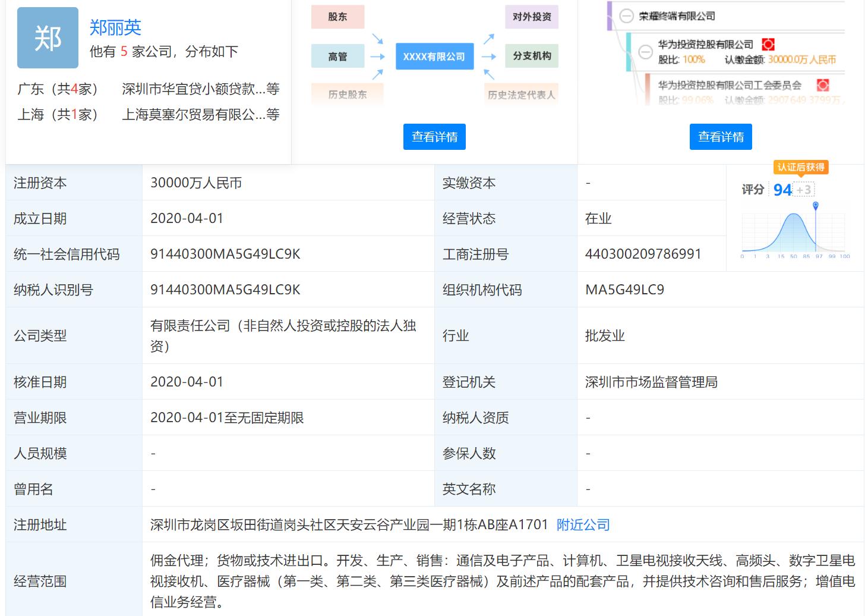The height and width of the screenshot is (616, 868).
Task: Click the 纳税人识别号 value 91440300MA5G49LC9K
Action: (x=225, y=290)
